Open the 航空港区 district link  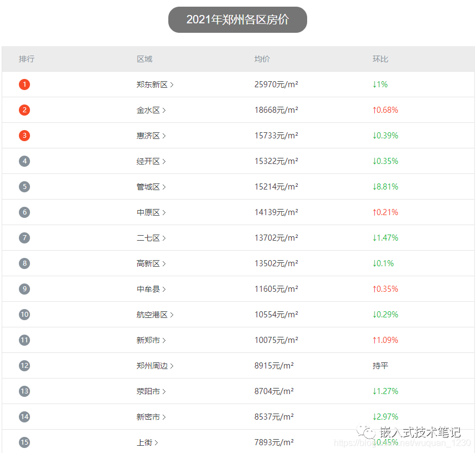(155, 314)
